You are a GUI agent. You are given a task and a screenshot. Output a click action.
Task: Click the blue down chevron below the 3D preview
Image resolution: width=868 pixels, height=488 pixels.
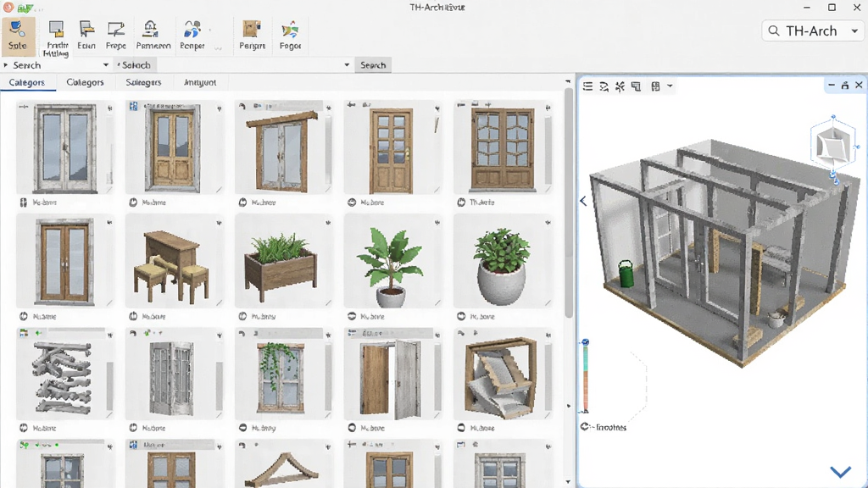click(840, 471)
